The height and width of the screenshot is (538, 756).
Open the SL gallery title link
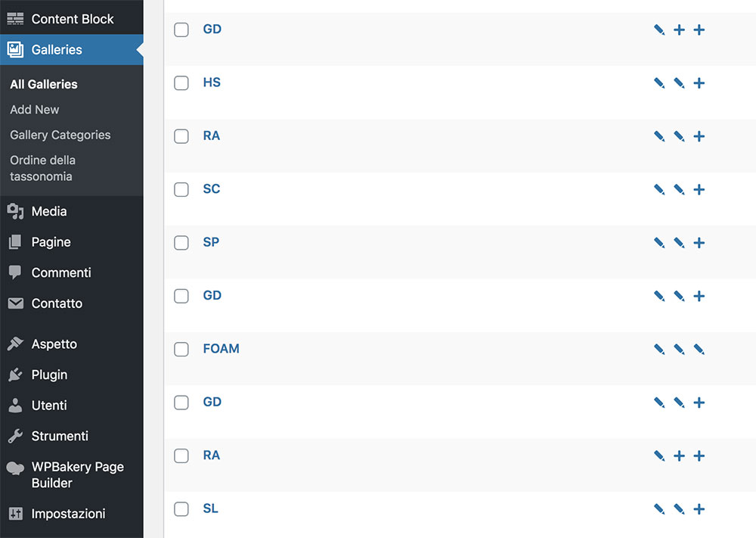tap(210, 508)
